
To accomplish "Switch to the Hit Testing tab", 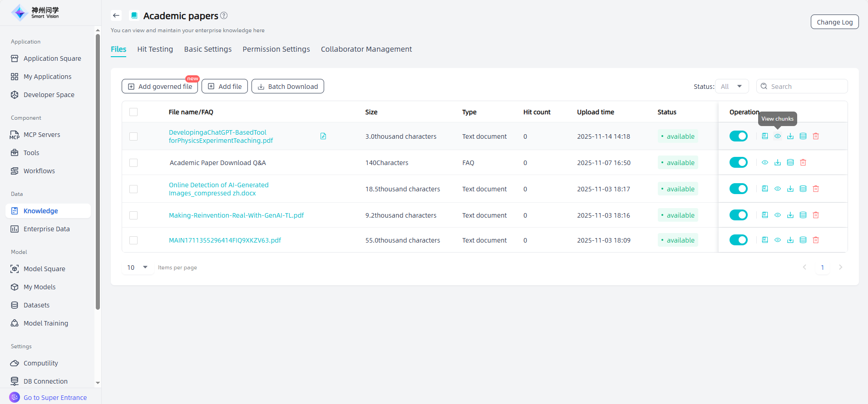I will pyautogui.click(x=155, y=49).
